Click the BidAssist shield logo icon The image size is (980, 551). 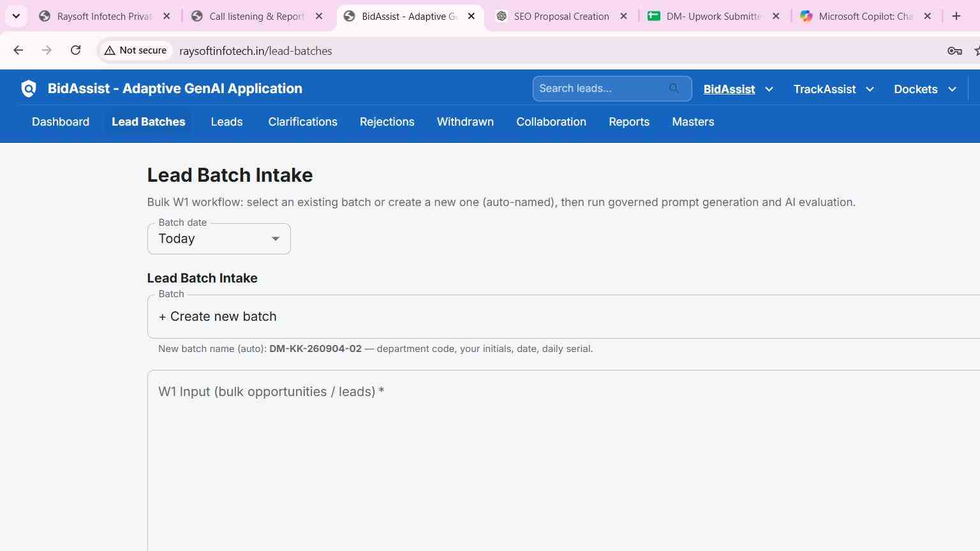click(x=29, y=89)
